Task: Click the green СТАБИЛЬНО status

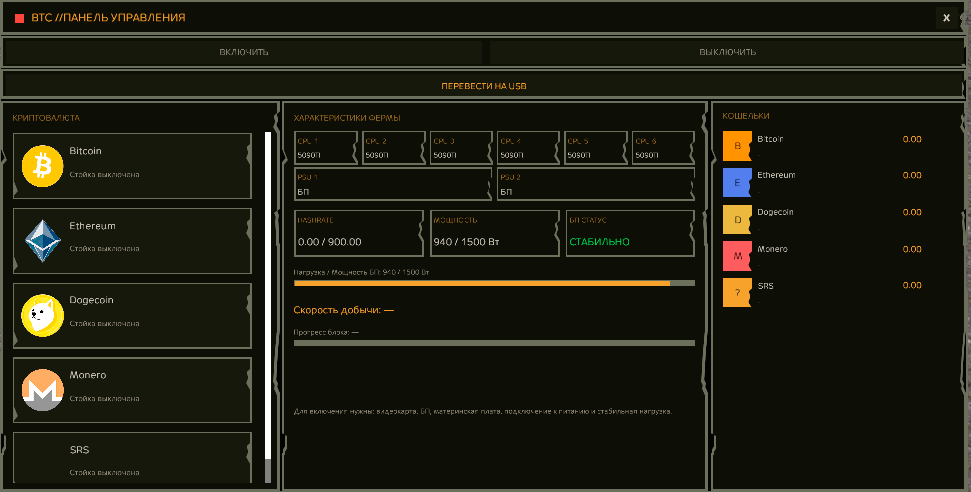Action: tap(599, 242)
